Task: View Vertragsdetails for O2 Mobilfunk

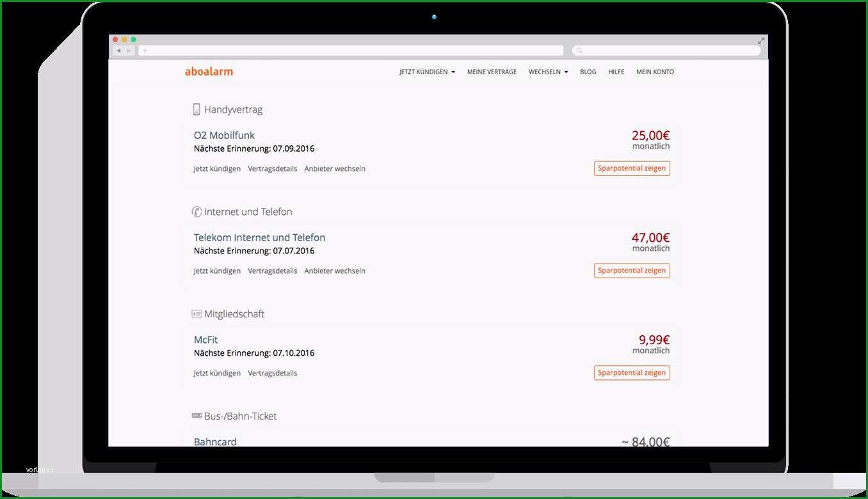Action: (273, 169)
